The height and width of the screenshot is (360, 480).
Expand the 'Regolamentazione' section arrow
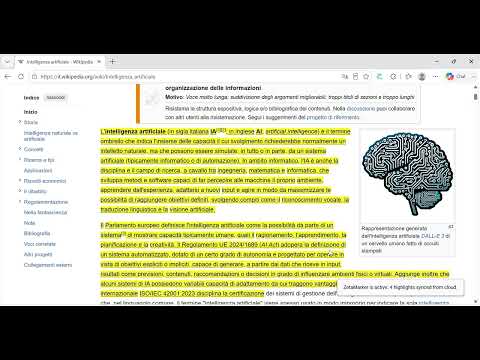tap(20, 202)
